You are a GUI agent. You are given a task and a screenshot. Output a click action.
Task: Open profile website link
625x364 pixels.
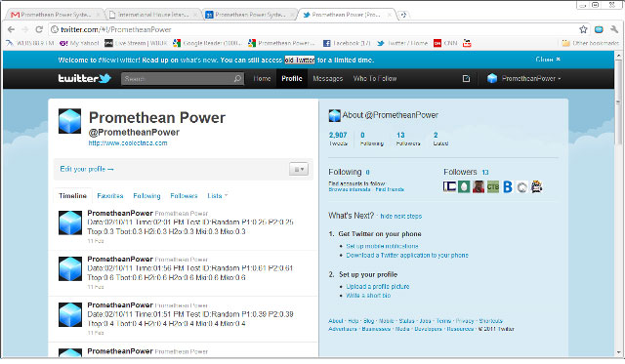click(128, 143)
